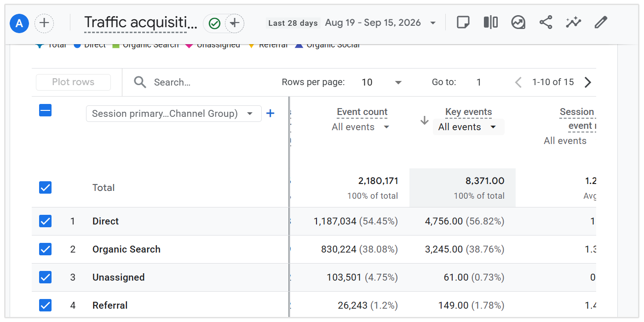Click the Traffic acquisition report title
The width and height of the screenshot is (644, 322).
click(140, 23)
